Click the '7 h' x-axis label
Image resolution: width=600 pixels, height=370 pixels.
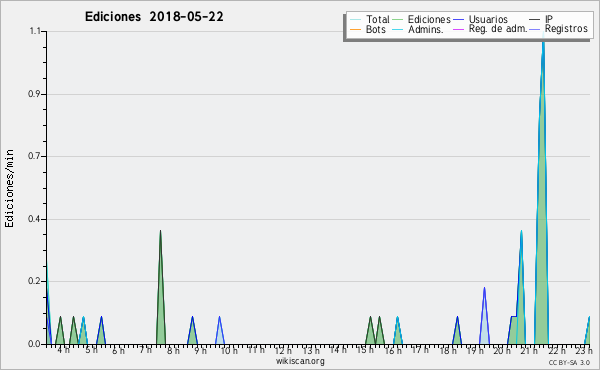[x=145, y=350]
